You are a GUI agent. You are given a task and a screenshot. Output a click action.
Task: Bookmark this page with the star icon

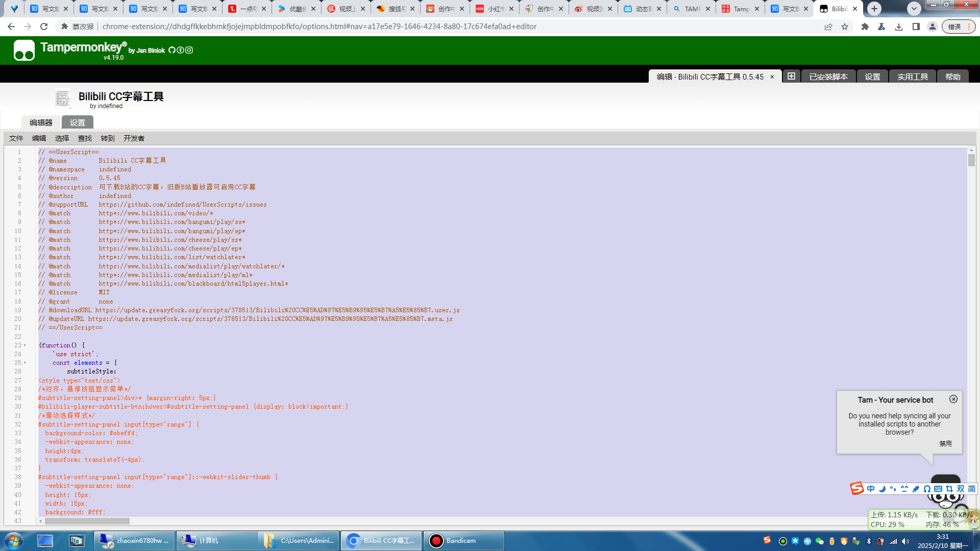[845, 27]
